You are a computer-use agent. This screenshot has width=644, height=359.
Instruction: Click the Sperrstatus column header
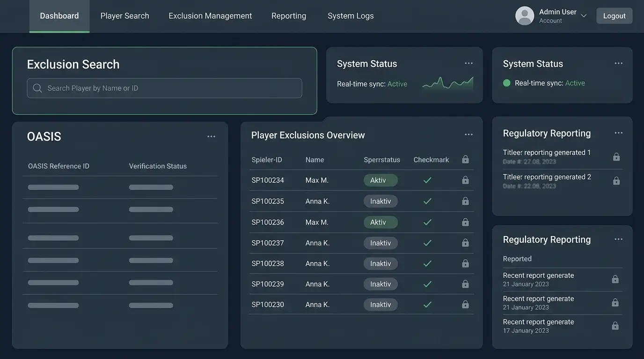[x=382, y=160]
